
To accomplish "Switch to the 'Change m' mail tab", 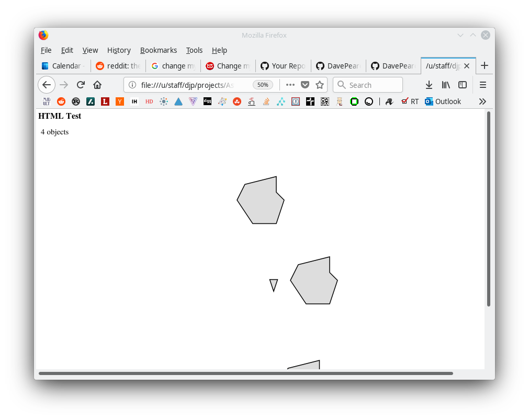I will (x=228, y=66).
